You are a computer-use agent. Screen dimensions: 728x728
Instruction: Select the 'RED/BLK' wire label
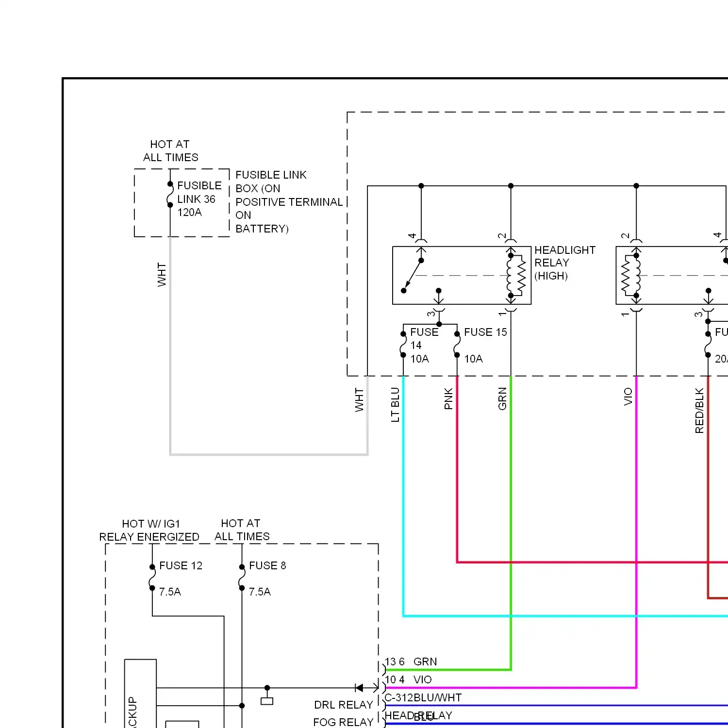(699, 411)
